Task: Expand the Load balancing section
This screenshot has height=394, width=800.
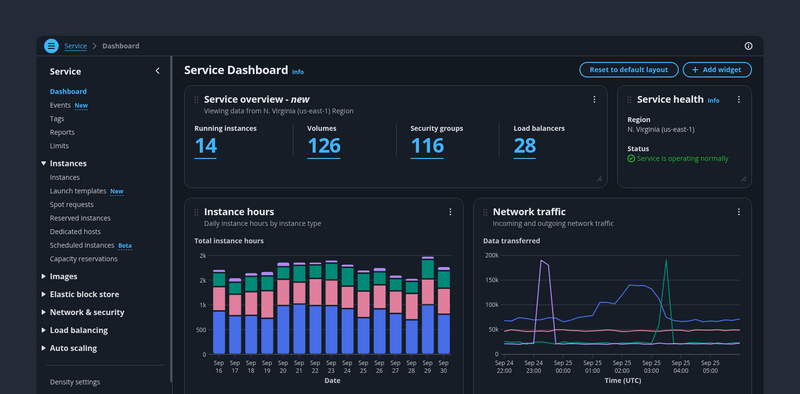Action: [x=43, y=330]
